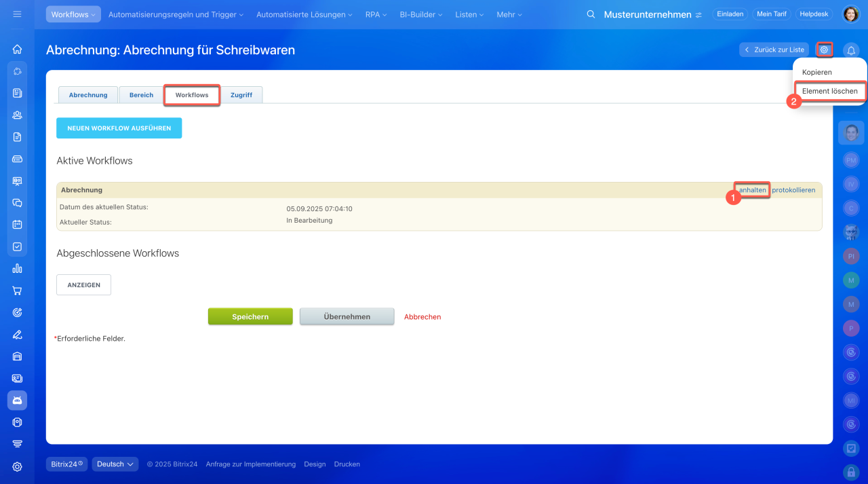The height and width of the screenshot is (484, 868).
Task: Click the checkbox icon in right panel bottom
Action: [851, 448]
